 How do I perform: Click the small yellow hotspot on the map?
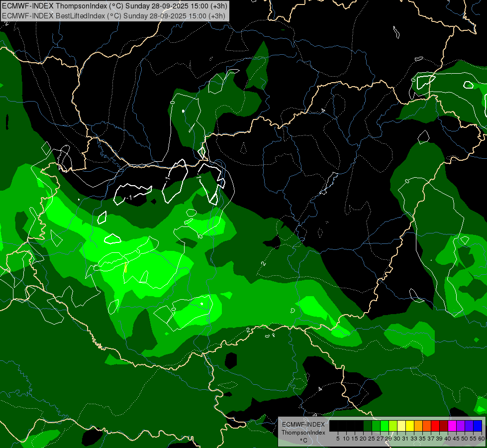(x=125, y=268)
